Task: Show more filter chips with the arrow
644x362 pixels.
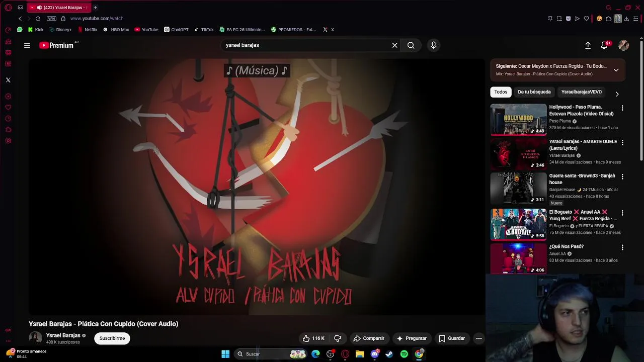Action: (x=617, y=94)
